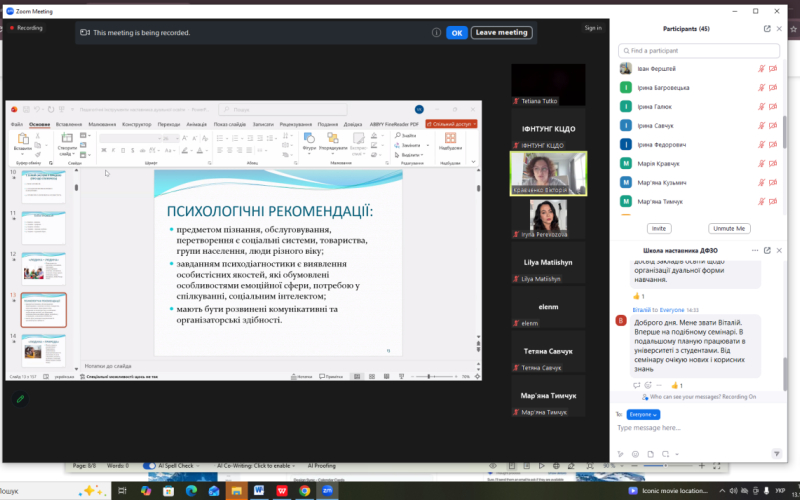Click the green annotation pencil icon
Image resolution: width=800 pixels, height=500 pixels.
coord(20,399)
